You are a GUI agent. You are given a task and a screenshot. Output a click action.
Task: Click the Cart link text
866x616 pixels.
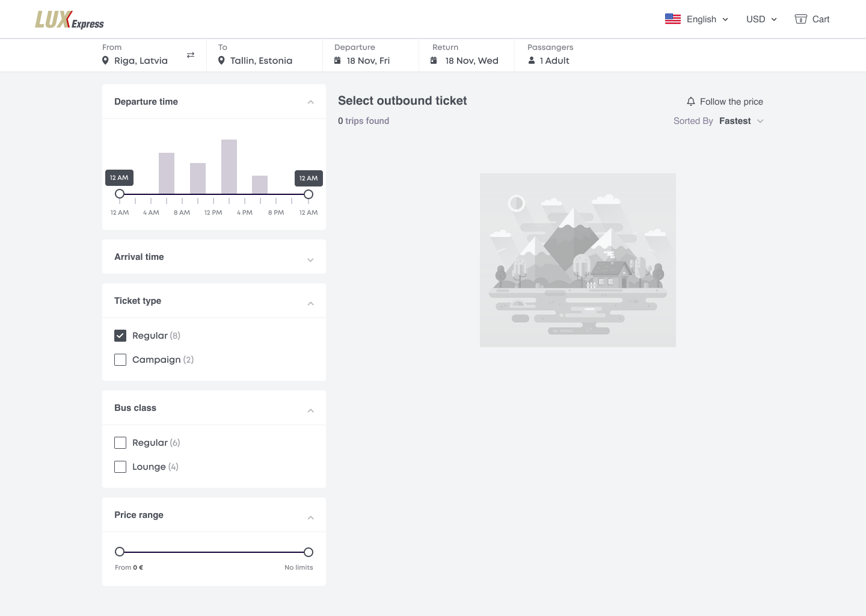[x=821, y=19]
